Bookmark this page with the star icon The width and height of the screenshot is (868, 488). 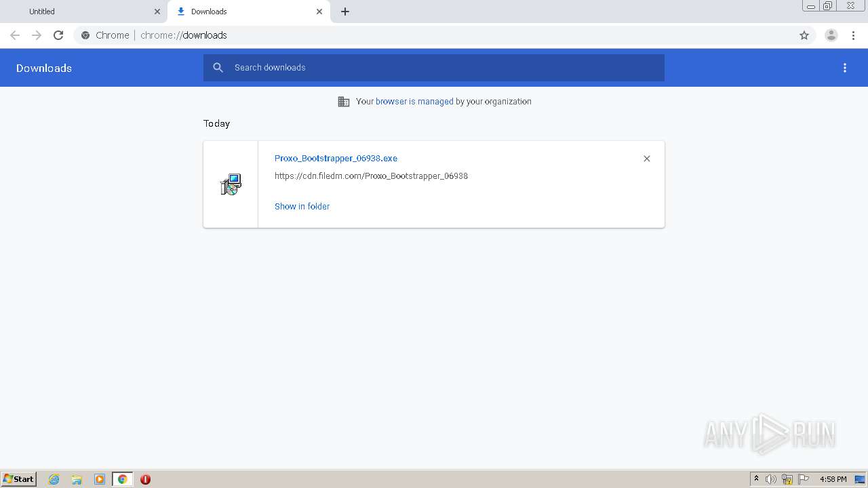pos(804,35)
